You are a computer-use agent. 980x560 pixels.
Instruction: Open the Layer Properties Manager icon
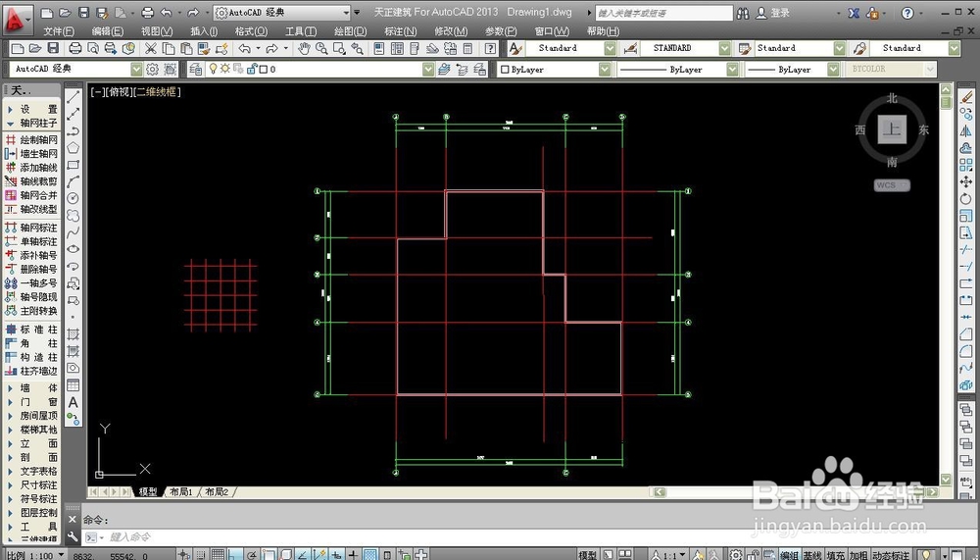coord(196,69)
